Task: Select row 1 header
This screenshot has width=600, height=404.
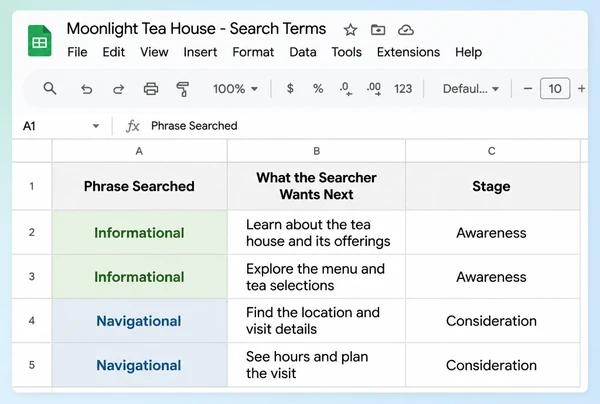Action: pos(32,186)
